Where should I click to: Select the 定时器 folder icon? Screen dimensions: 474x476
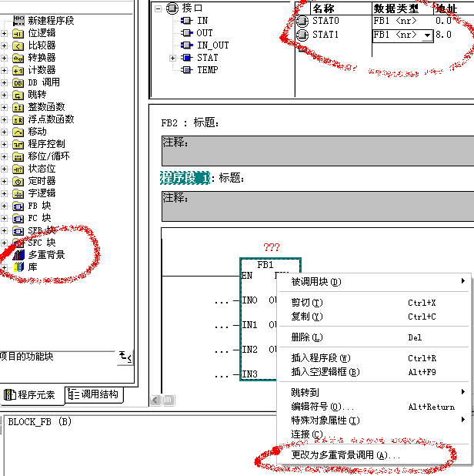pyautogui.click(x=18, y=181)
